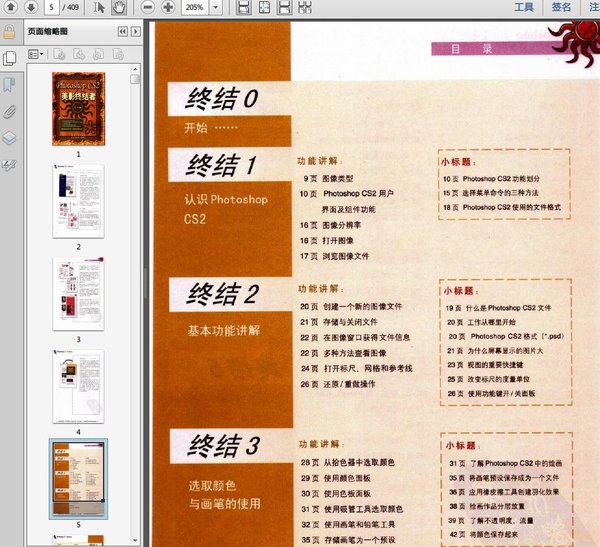
Task: Click the entry 21 页 存储与关闭文件
Action: click(339, 322)
